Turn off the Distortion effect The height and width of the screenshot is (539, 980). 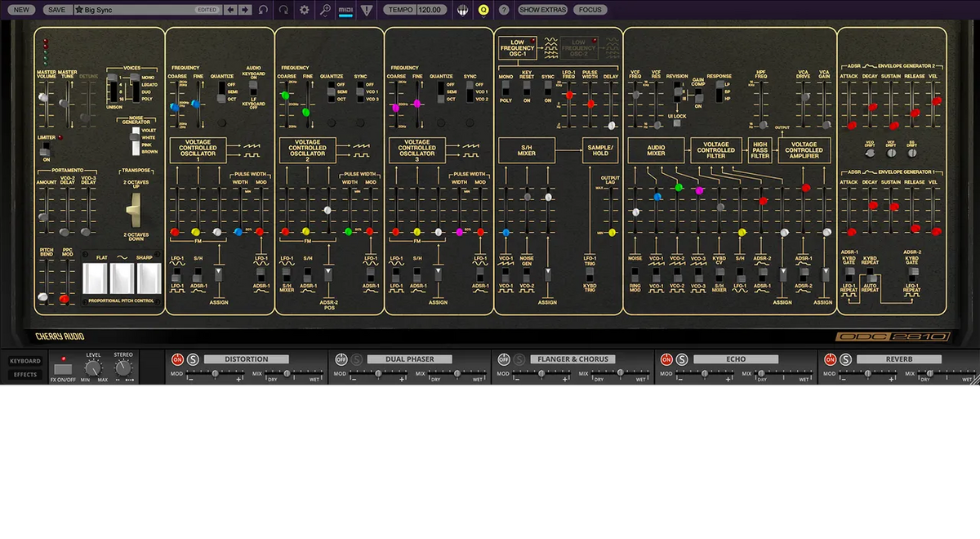pos(176,359)
